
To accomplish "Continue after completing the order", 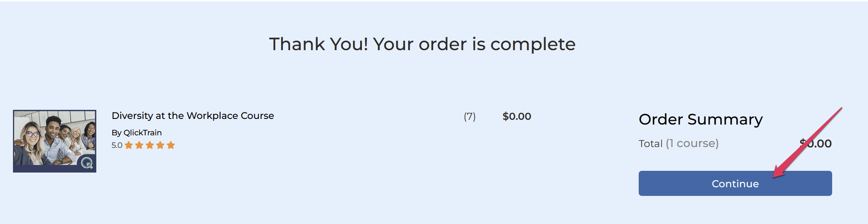I will tap(735, 183).
